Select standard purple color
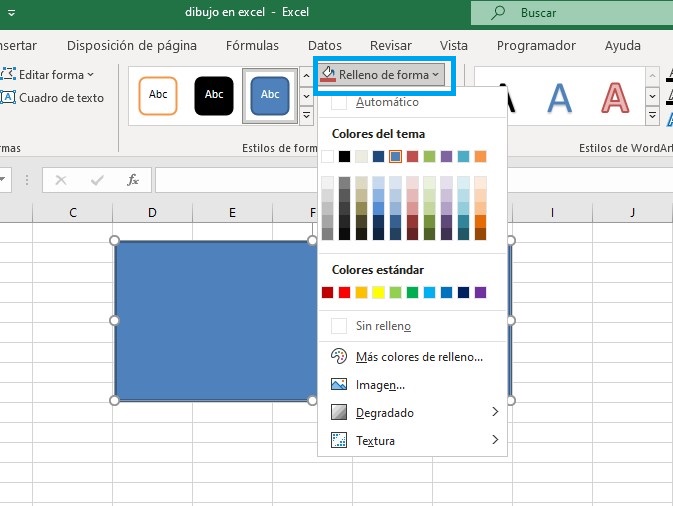 [480, 292]
